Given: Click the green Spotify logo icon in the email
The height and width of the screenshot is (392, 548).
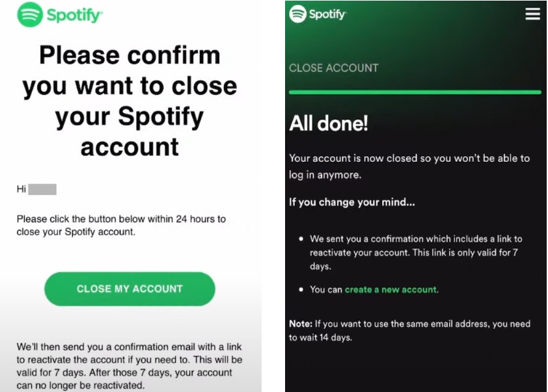Looking at the screenshot, I should point(30,15).
